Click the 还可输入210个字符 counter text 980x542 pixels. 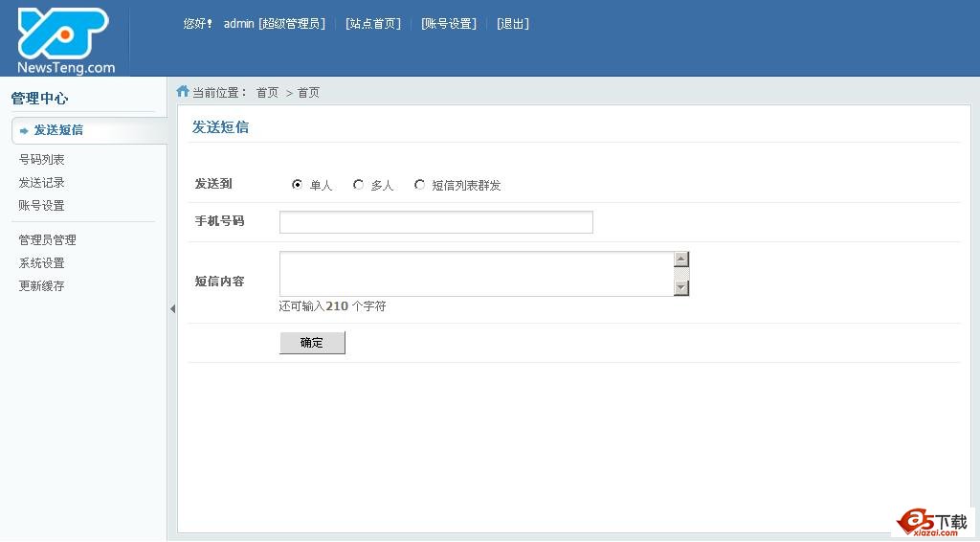pyautogui.click(x=332, y=306)
